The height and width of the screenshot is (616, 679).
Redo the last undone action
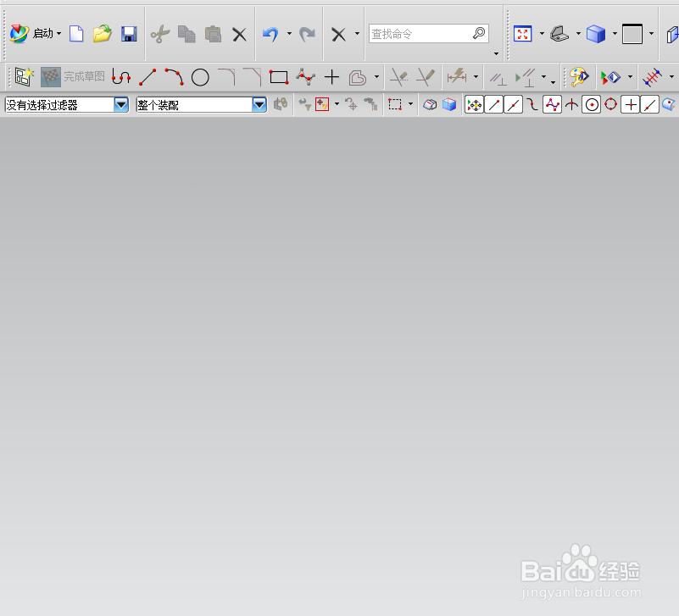click(x=307, y=34)
